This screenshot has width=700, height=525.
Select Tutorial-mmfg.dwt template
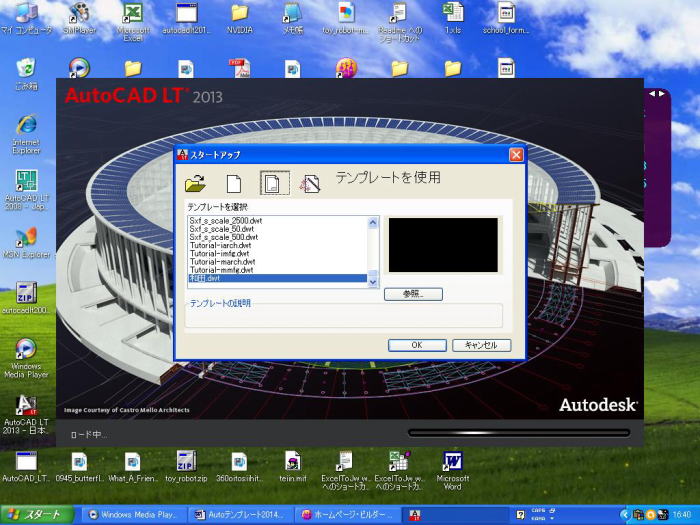(x=277, y=270)
